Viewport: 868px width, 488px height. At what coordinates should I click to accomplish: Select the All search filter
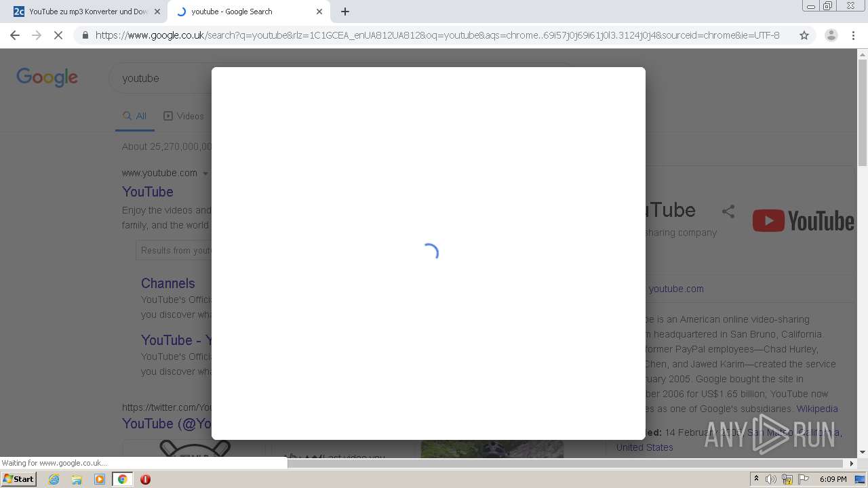tap(135, 116)
